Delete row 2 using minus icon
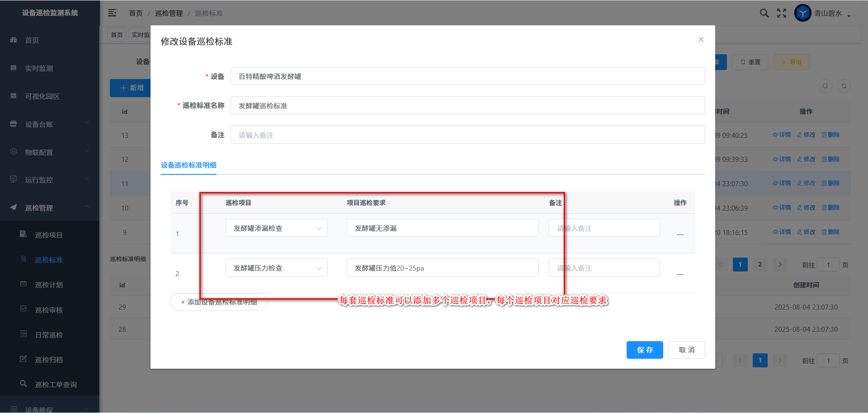The width and height of the screenshot is (868, 413). click(679, 274)
